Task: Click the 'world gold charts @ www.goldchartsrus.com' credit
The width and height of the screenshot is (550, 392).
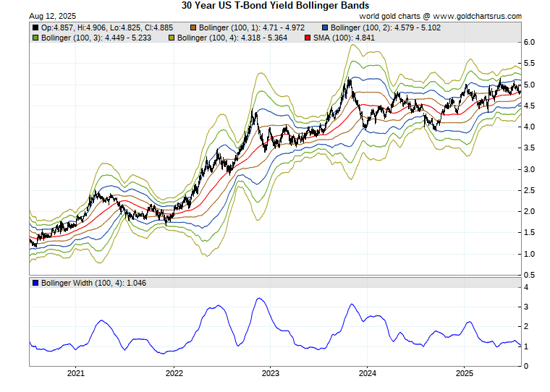Action: (440, 16)
